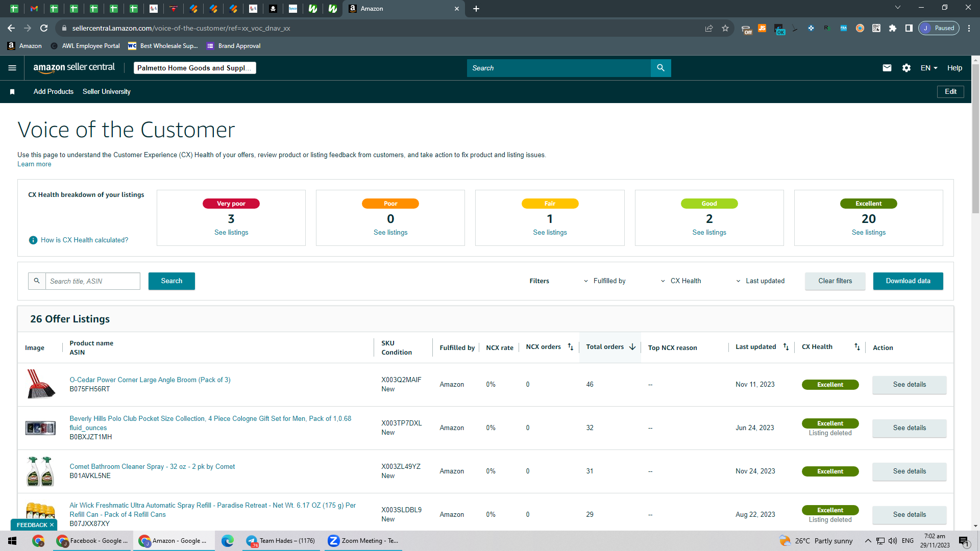See listings under Excellent card

pyautogui.click(x=869, y=233)
